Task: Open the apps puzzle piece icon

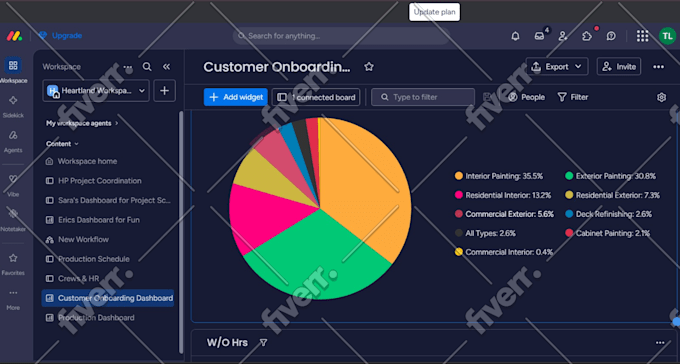Action: coord(587,36)
